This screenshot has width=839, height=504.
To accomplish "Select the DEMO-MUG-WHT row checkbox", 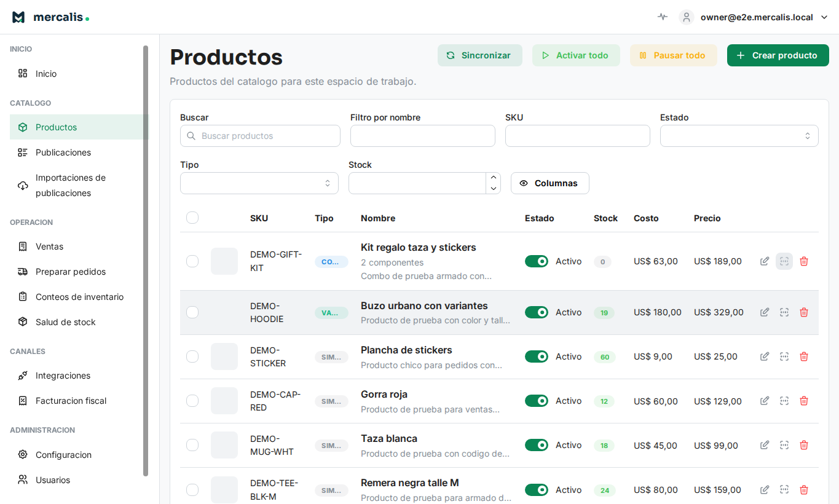I will pyautogui.click(x=192, y=445).
